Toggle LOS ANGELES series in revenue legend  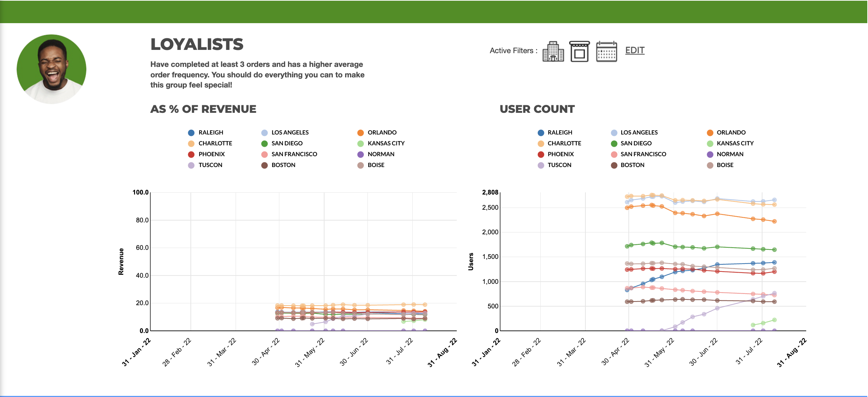pyautogui.click(x=290, y=133)
